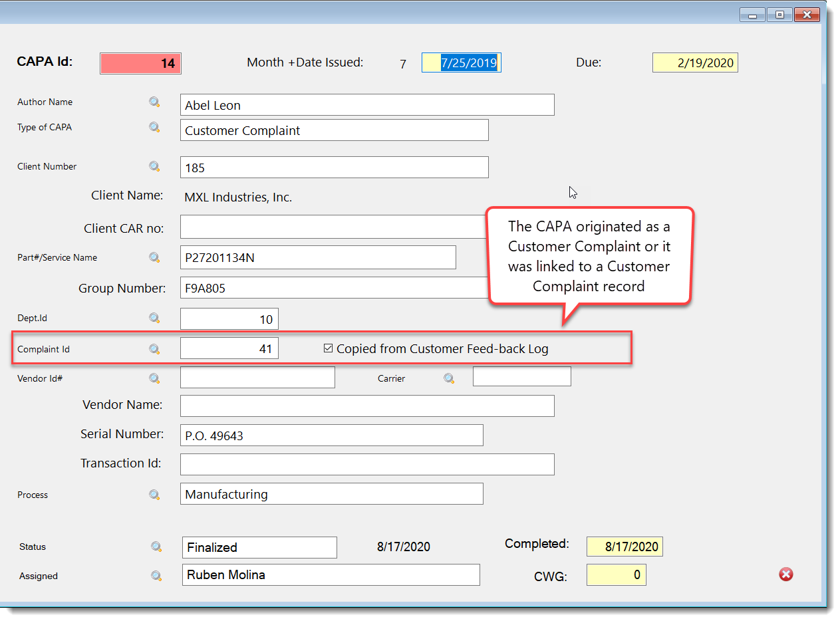Click the Process lookup magnifier icon

coord(154,495)
